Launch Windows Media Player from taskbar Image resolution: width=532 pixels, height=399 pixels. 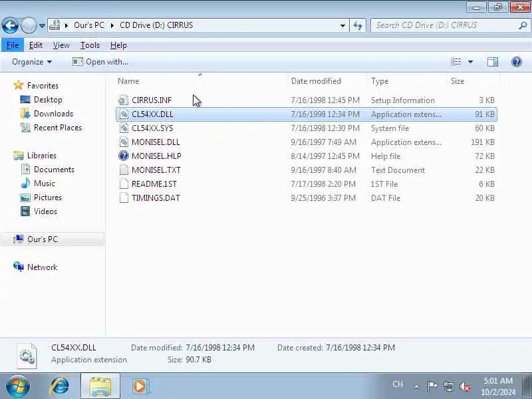click(140, 386)
